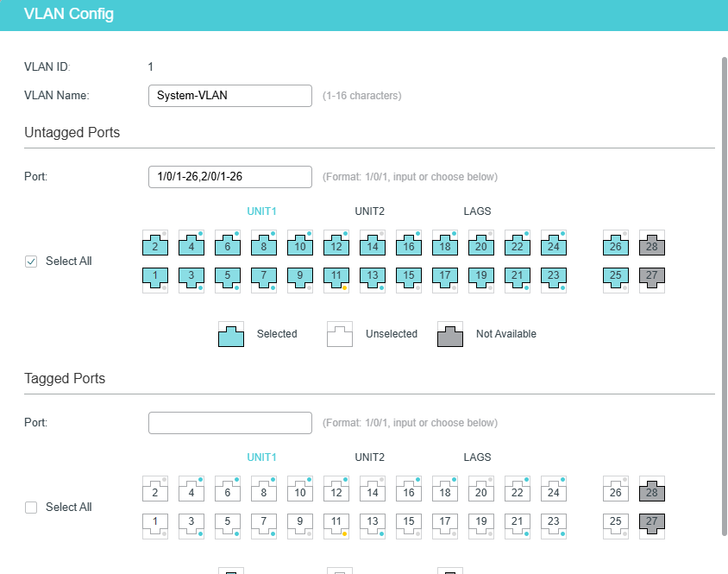The image size is (728, 574).
Task: Toggle untagged port 16
Action: coord(409,243)
